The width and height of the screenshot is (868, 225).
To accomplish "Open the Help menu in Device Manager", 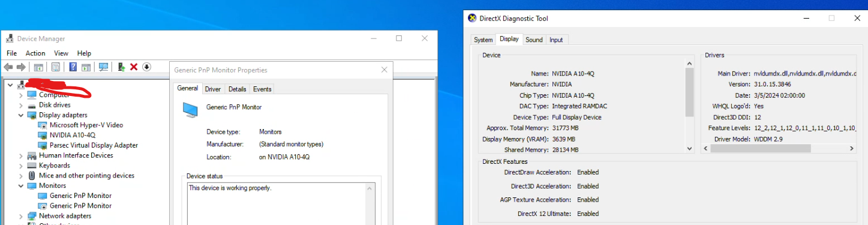I will click(x=84, y=53).
